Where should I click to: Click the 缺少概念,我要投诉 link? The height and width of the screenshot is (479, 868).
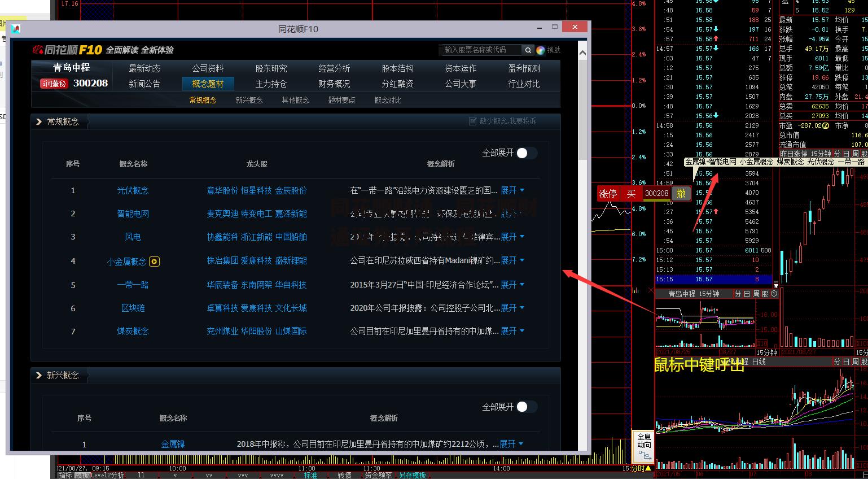pyautogui.click(x=508, y=121)
